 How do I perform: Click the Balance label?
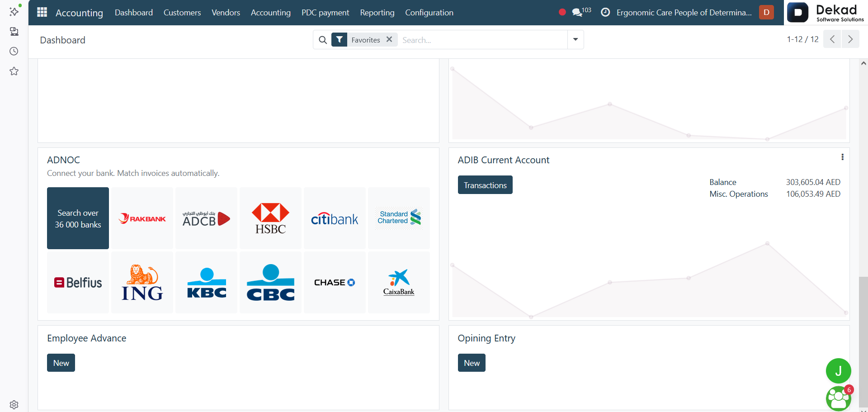click(x=723, y=182)
